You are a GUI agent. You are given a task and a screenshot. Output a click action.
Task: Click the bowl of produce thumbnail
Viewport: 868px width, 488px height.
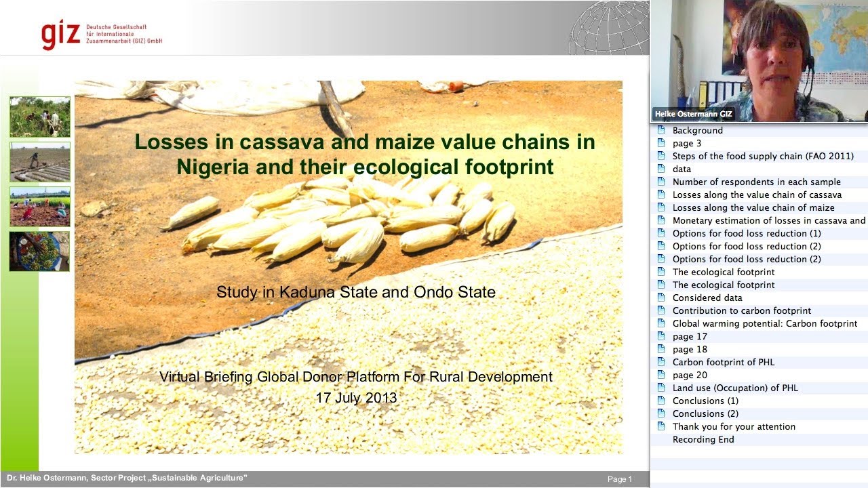coord(40,251)
